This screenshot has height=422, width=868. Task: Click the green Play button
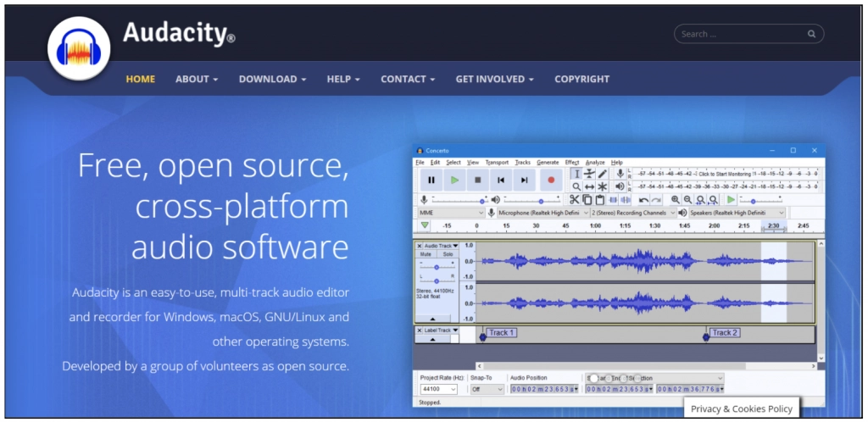pos(454,180)
